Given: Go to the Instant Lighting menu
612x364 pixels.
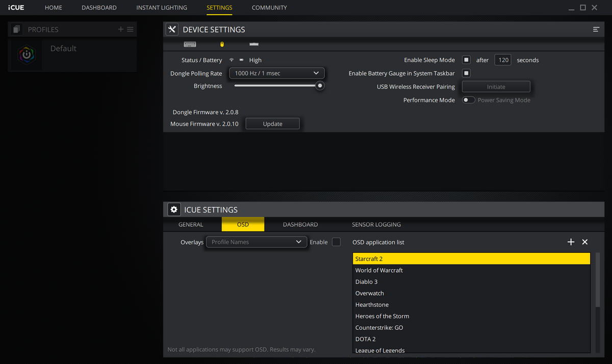Looking at the screenshot, I should click(x=161, y=8).
